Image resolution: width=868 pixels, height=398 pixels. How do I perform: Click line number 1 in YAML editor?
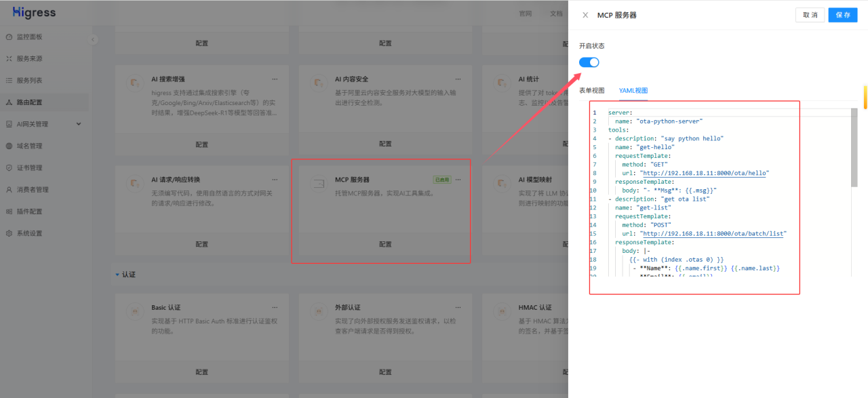pos(595,113)
